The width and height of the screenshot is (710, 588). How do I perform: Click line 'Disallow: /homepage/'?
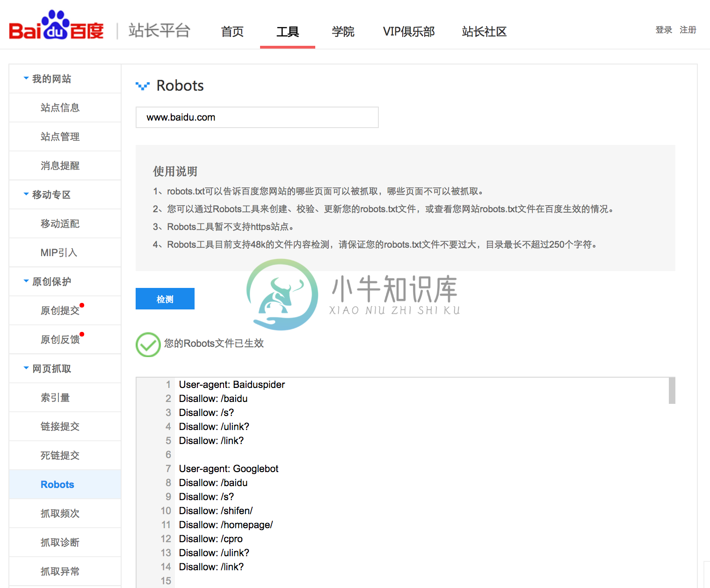(226, 524)
